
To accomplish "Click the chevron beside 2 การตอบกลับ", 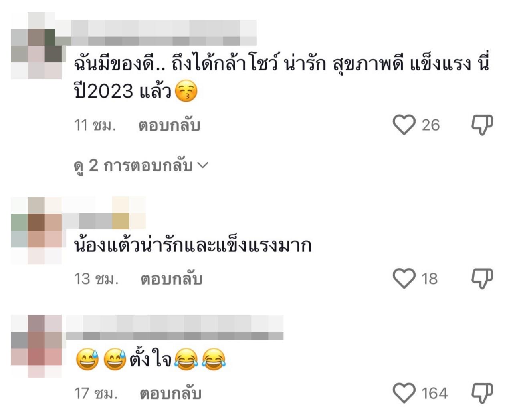I will 203,165.
